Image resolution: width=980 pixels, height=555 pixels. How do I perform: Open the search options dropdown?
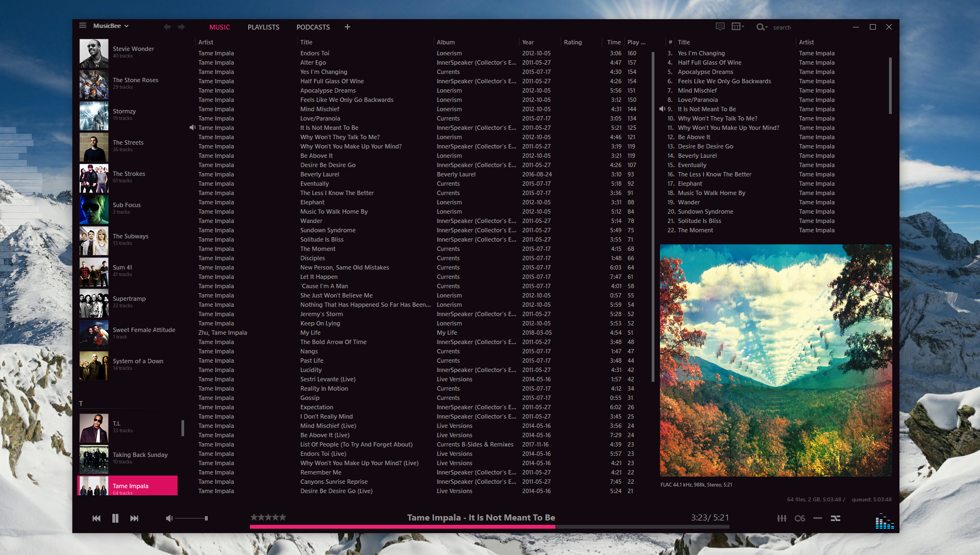[x=762, y=27]
